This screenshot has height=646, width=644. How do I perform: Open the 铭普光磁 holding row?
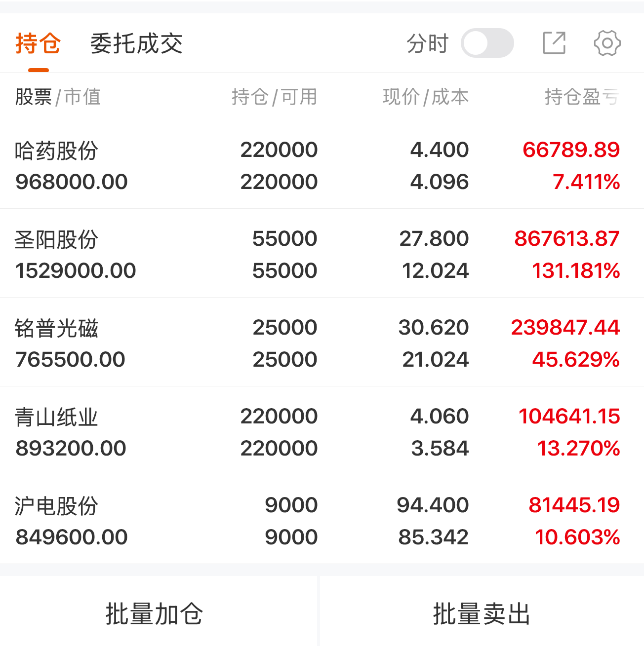click(x=322, y=342)
